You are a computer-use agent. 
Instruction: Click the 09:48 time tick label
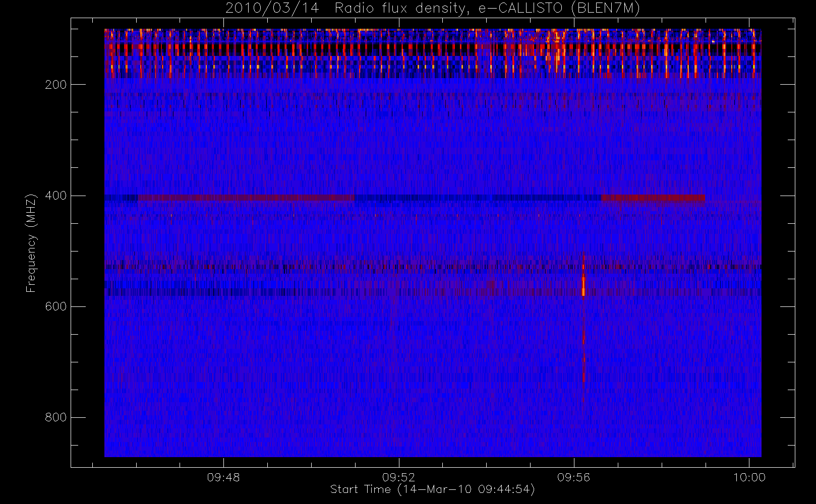(x=223, y=477)
